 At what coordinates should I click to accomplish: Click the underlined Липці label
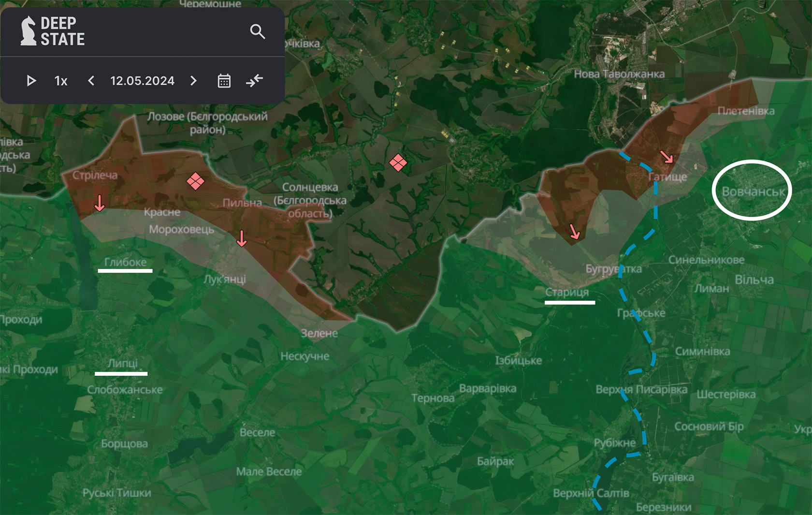(122, 363)
